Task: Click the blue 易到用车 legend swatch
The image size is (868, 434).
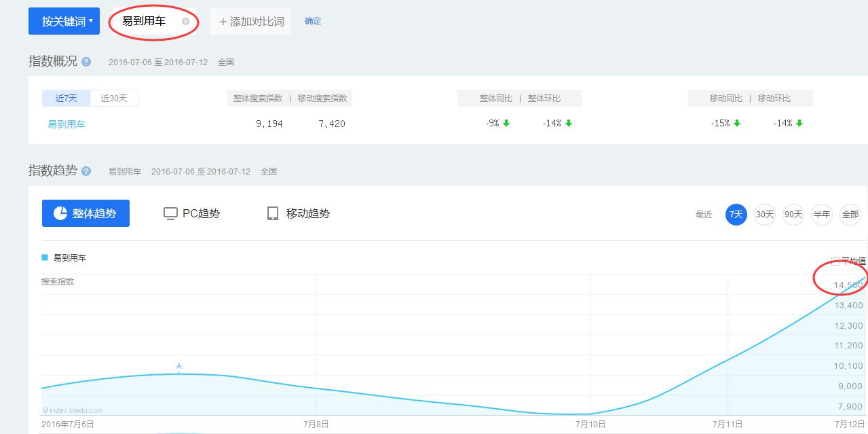Action: pyautogui.click(x=45, y=257)
